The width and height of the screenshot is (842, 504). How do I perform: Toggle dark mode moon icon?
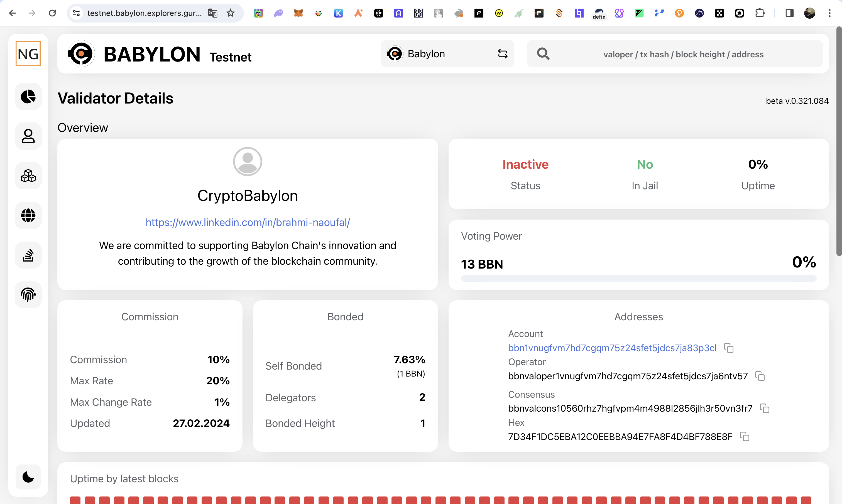click(x=28, y=477)
